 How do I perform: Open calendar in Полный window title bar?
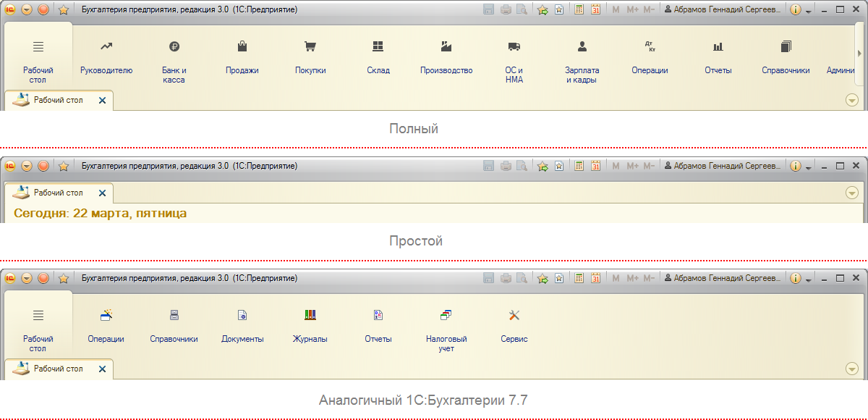point(596,10)
